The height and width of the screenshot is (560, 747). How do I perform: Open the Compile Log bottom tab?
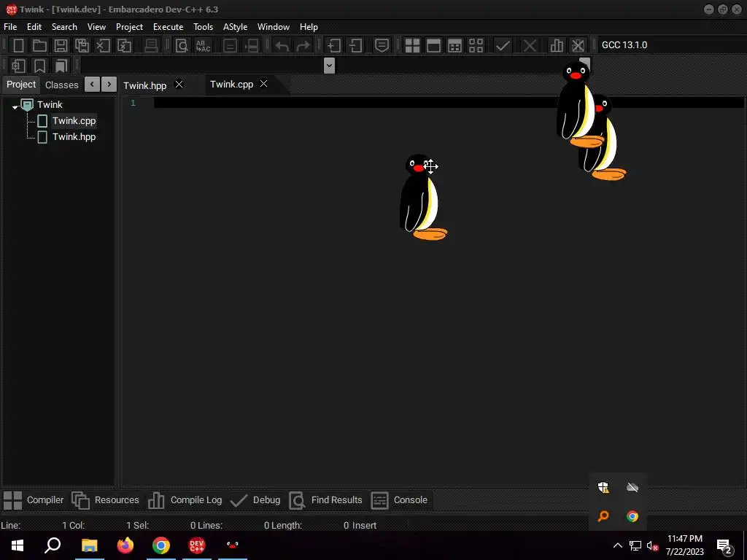185,500
